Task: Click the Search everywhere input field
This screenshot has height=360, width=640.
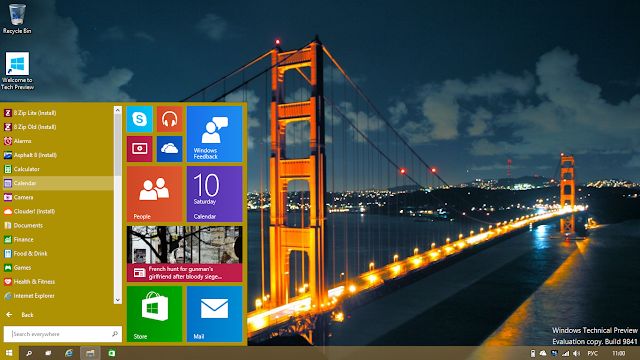Action: [62, 334]
